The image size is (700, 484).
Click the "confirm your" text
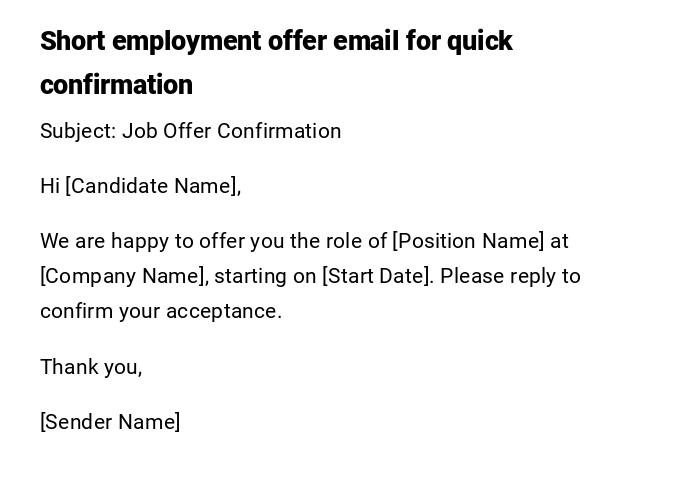100,311
